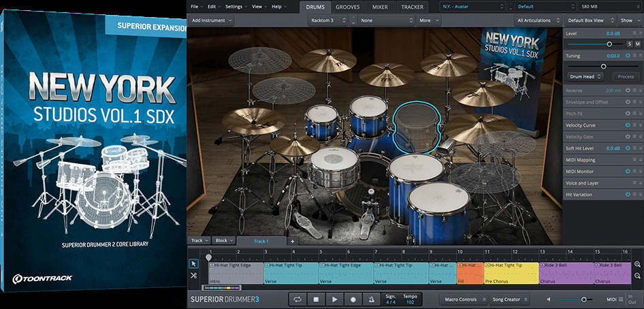The width and height of the screenshot is (644, 309).
Task: Open the View menu
Action: pyautogui.click(x=259, y=7)
